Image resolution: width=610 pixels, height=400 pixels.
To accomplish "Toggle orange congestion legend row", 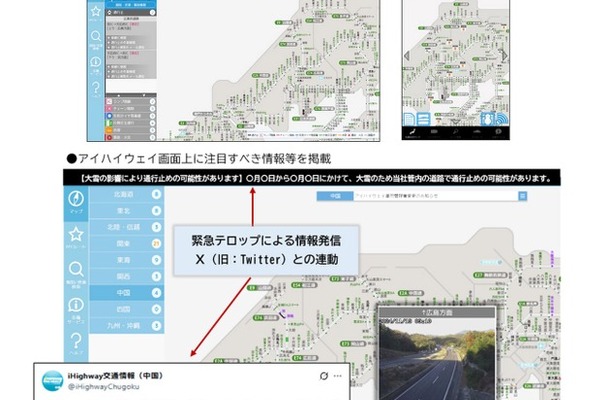I will coord(131,130).
